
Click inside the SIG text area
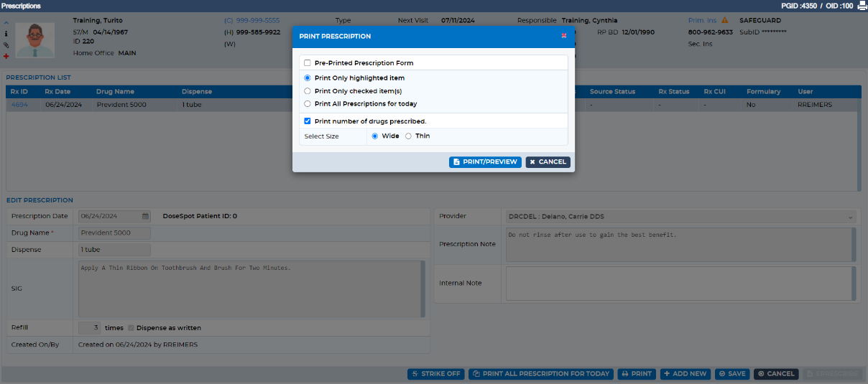(x=249, y=289)
